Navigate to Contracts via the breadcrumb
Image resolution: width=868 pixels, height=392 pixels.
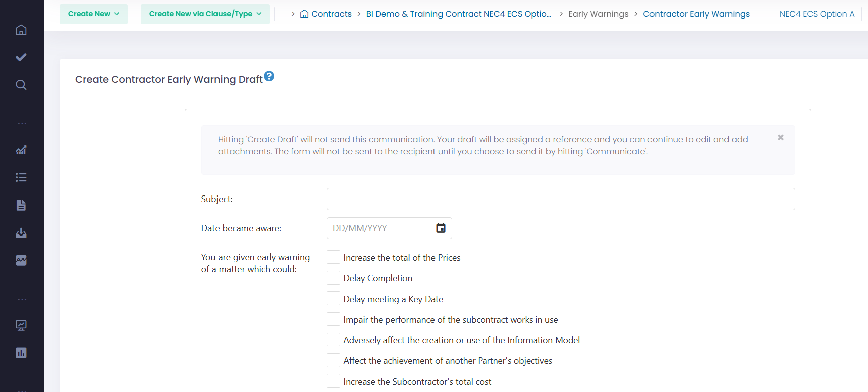331,14
